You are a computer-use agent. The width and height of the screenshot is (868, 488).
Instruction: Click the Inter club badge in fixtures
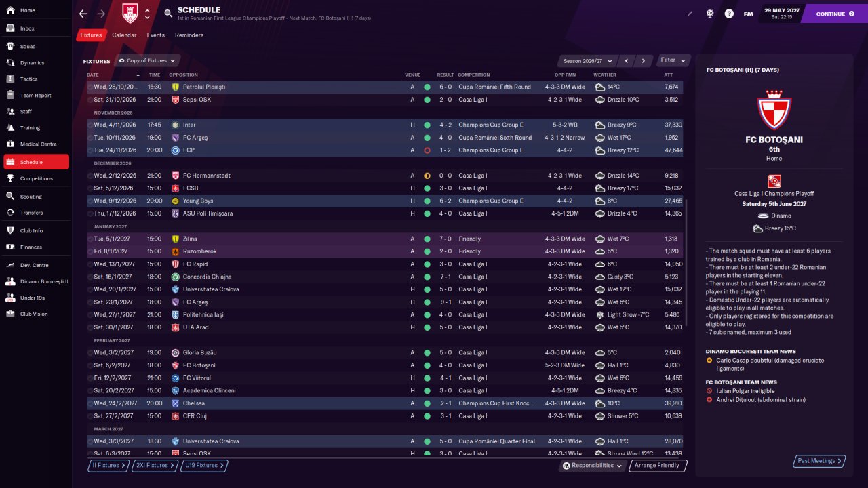click(175, 125)
